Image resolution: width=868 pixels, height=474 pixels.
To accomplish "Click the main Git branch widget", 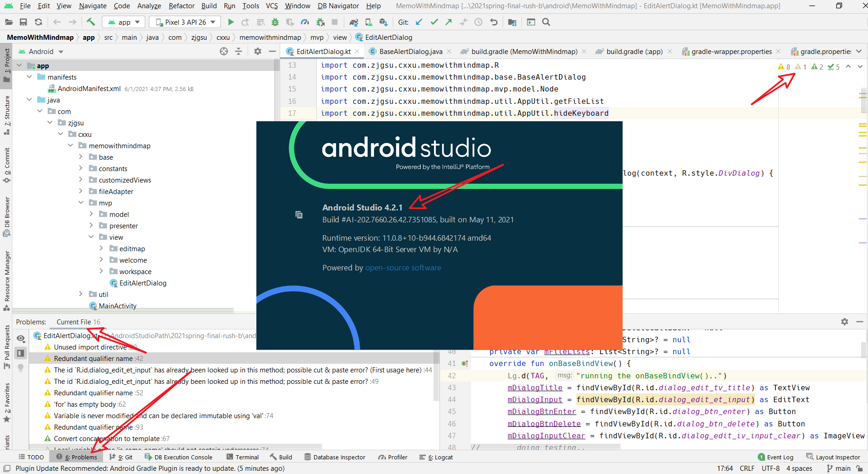I will (839, 469).
